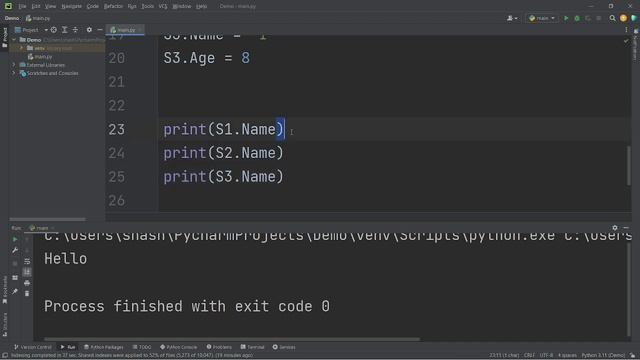Click the inspection checkmark widget in editor
Viewport: 640px width, 360px height.
click(x=626, y=41)
